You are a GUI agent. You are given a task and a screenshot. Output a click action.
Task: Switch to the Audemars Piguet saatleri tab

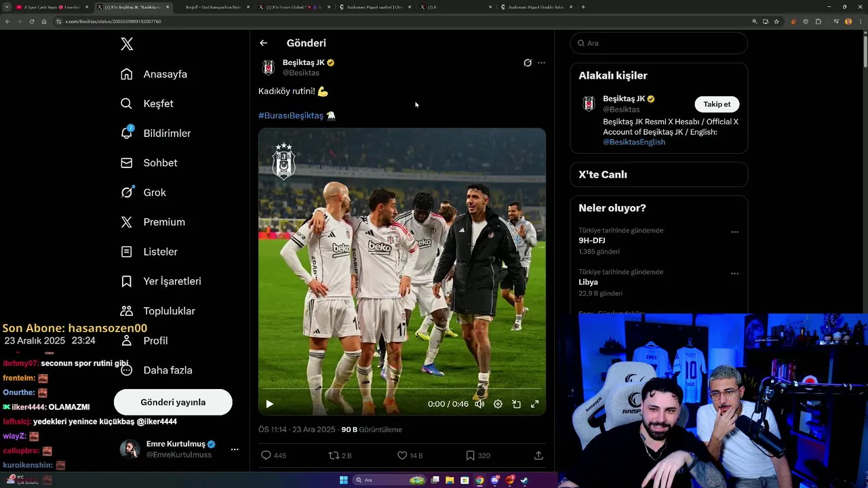pos(375,7)
